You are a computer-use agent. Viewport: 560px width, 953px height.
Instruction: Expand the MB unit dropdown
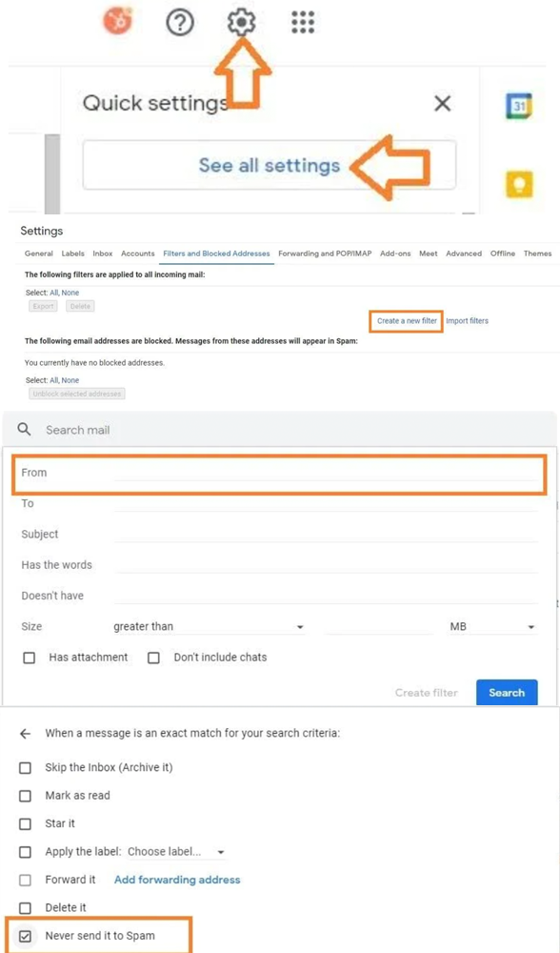pyautogui.click(x=492, y=627)
